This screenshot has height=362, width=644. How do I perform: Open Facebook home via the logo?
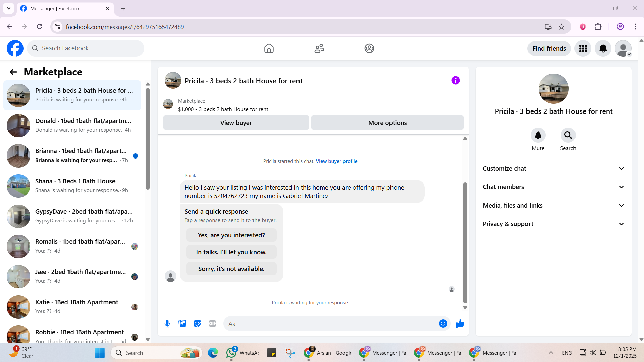pyautogui.click(x=15, y=48)
